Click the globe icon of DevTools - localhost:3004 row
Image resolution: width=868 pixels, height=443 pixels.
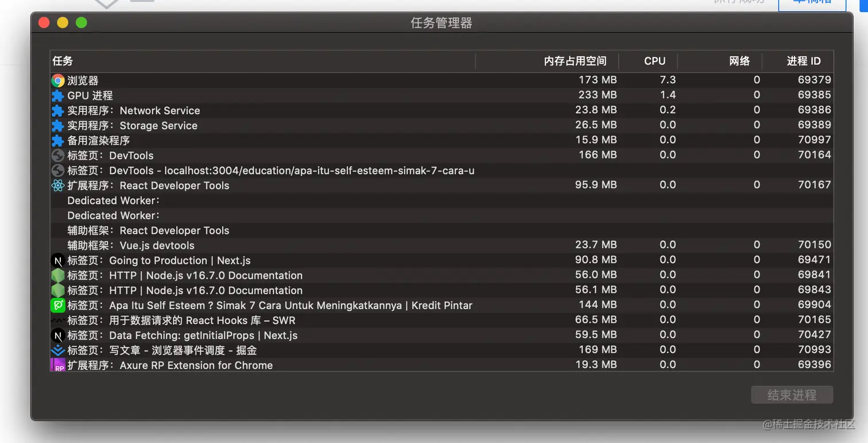pyautogui.click(x=57, y=170)
